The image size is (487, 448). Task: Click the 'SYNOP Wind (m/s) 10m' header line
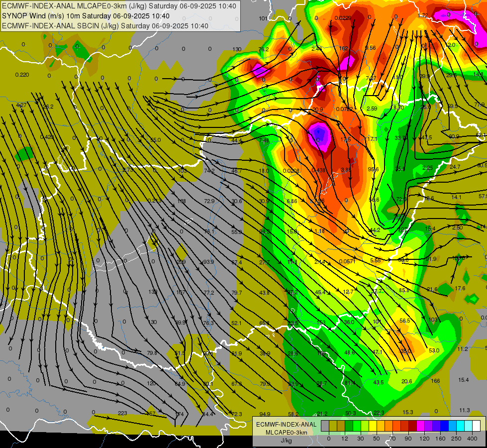[86, 16]
